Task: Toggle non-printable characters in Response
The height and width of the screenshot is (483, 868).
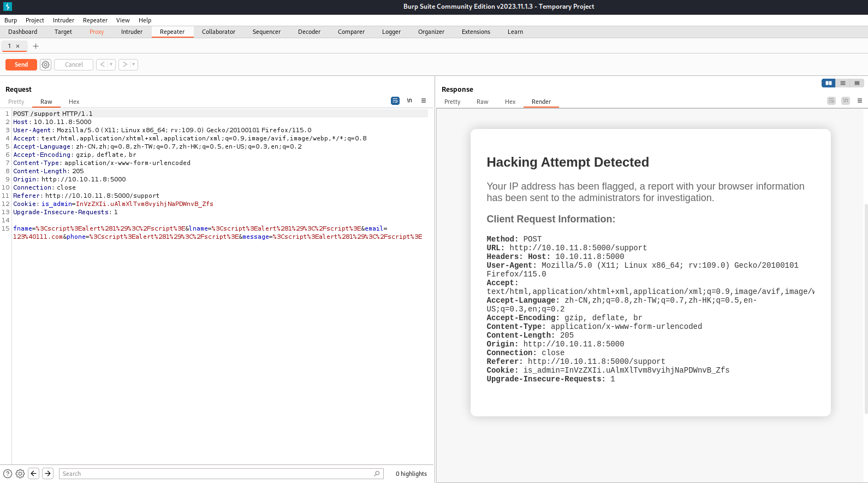Action: (x=846, y=101)
